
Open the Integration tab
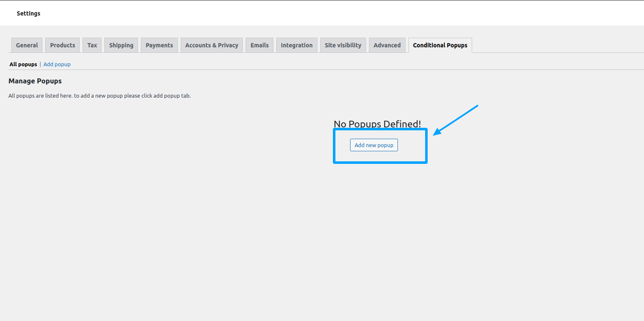pyautogui.click(x=297, y=45)
